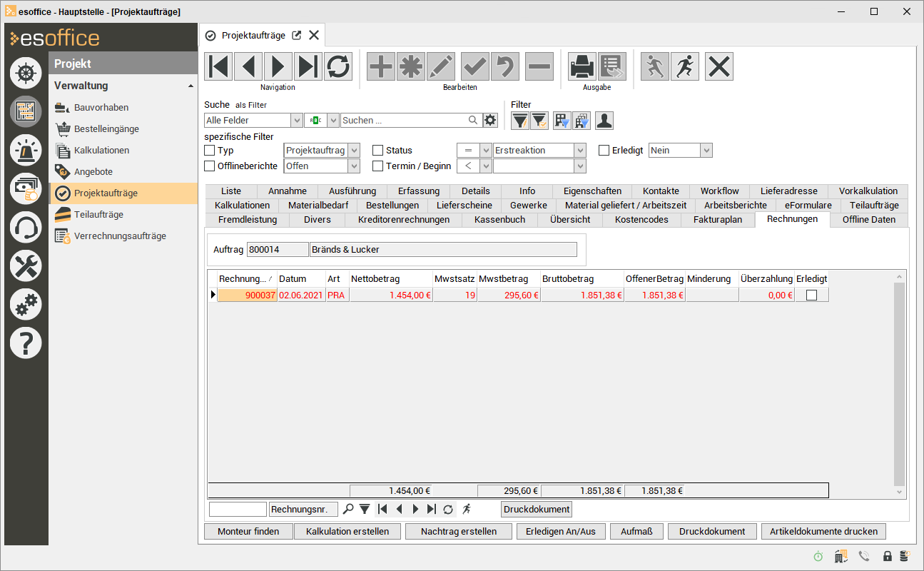Open the ship wheel sidebar module
924x571 pixels.
[26, 72]
